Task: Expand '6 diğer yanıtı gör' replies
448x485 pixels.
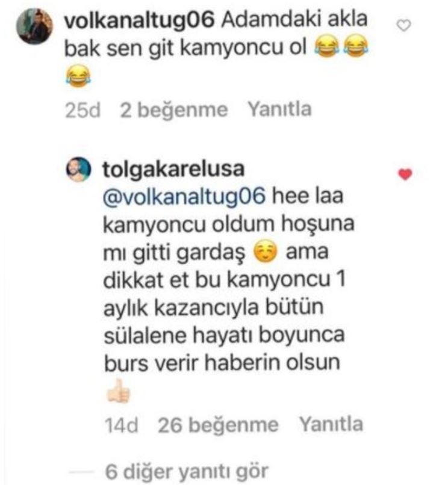Action: click(187, 471)
